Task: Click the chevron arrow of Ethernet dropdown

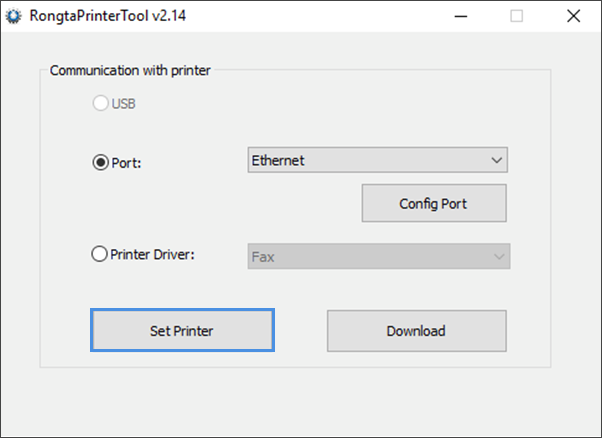Action: 496,160
